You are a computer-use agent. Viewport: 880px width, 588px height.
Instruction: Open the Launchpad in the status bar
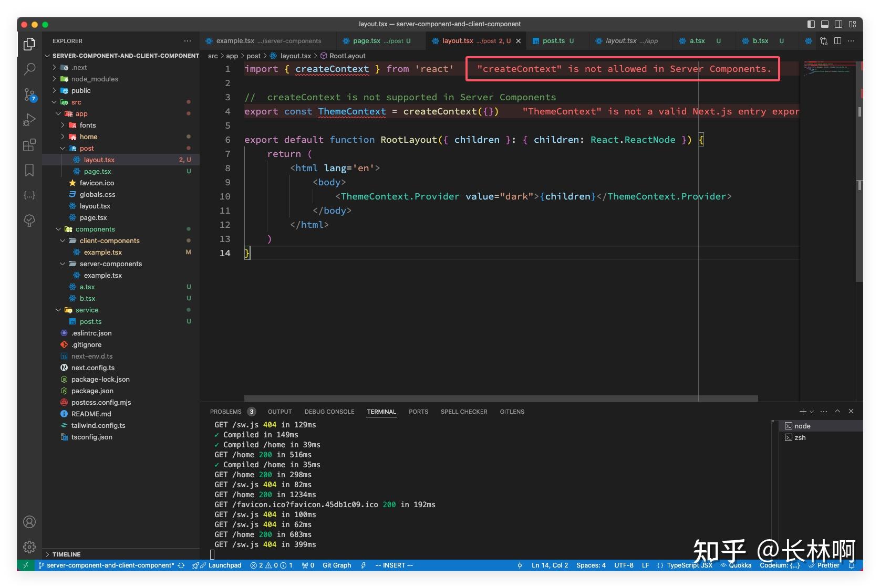point(224,565)
